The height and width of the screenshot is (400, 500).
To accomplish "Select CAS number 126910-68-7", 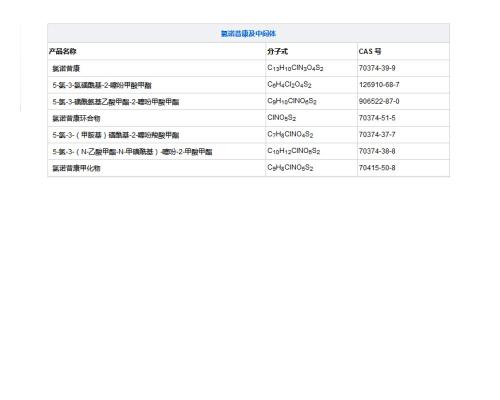I will pos(379,85).
